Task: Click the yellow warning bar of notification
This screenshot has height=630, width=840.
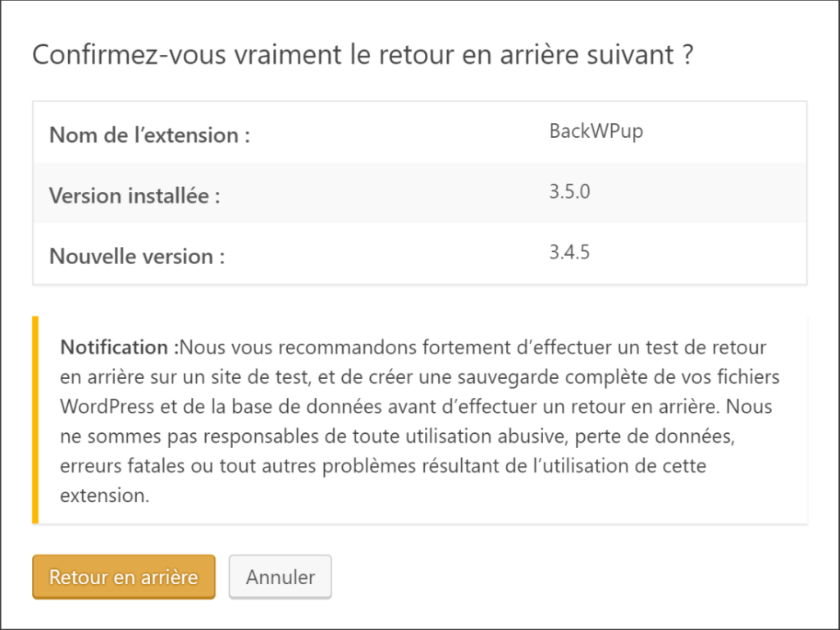Action: [35, 419]
